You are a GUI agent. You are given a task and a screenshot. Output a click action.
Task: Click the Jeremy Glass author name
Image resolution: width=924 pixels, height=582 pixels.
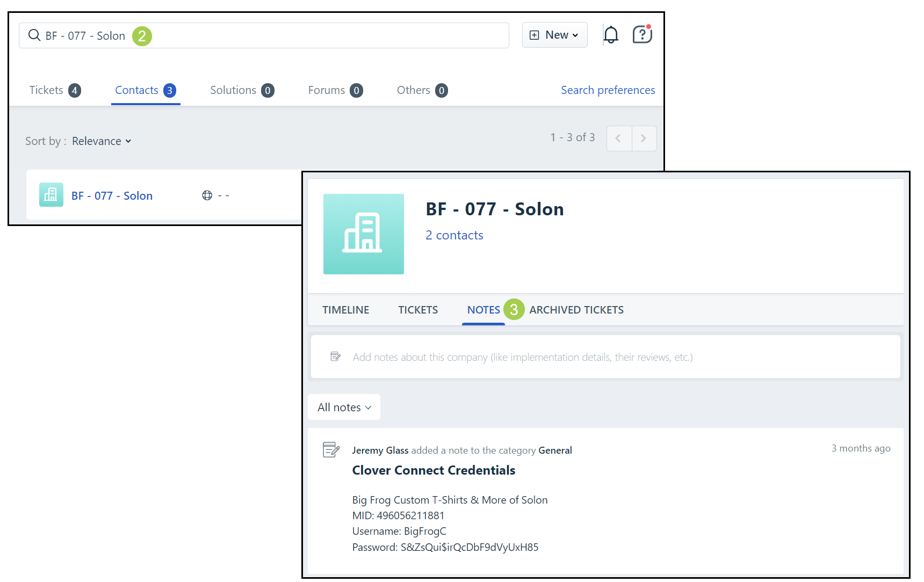tap(380, 450)
